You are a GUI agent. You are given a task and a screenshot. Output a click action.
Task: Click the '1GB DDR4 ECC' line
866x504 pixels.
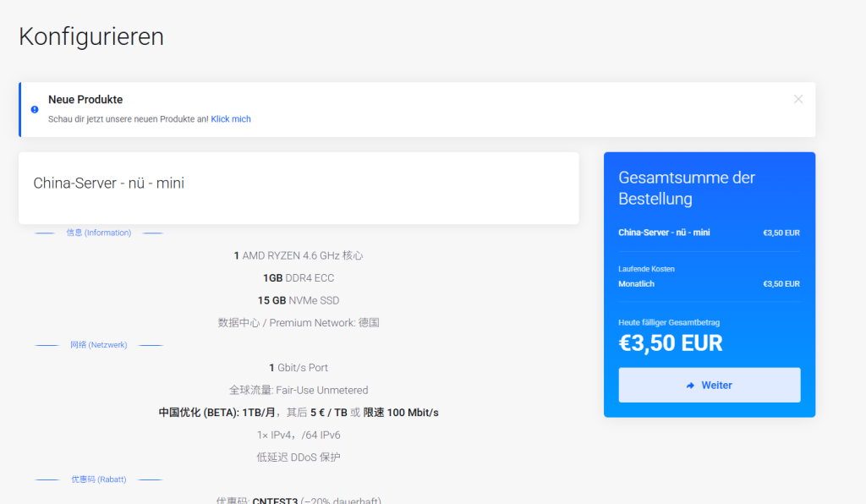pyautogui.click(x=299, y=278)
